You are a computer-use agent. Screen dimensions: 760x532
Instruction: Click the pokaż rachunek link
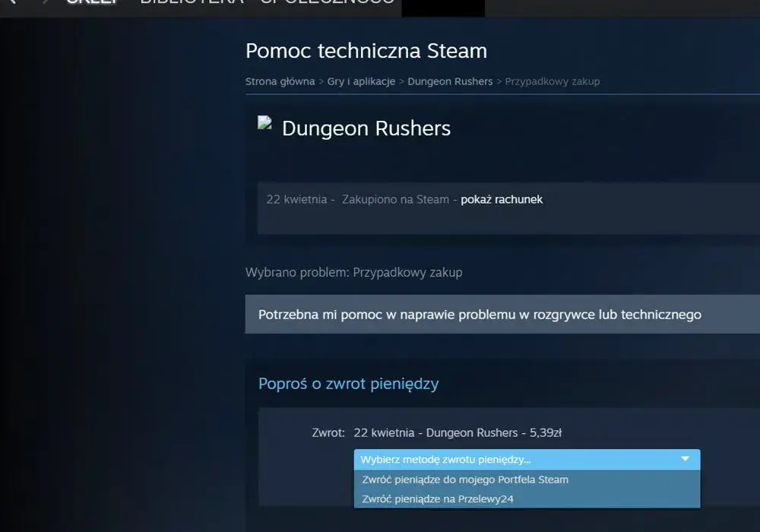pos(502,200)
